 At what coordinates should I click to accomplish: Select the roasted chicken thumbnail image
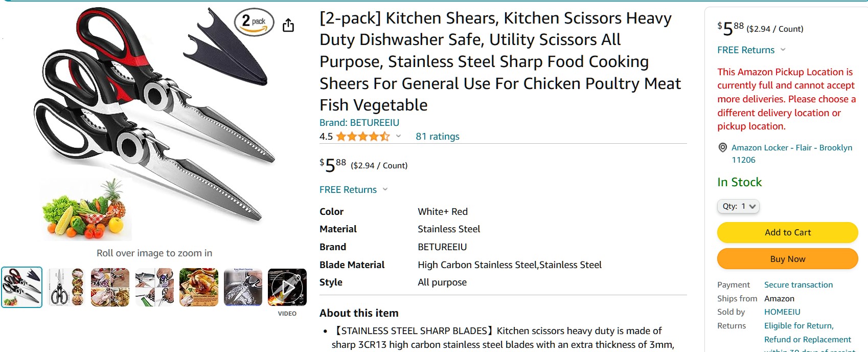[x=199, y=288]
